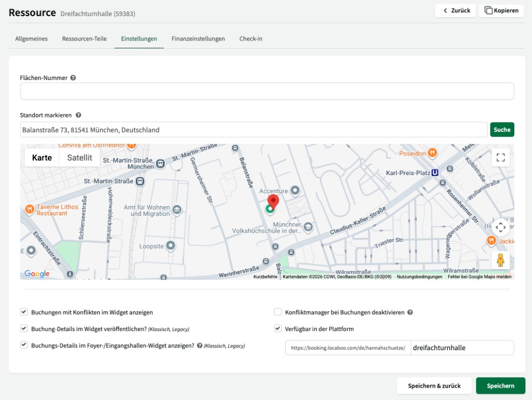Switch the map to Satellit view
Image resolution: width=532 pixels, height=400 pixels.
tap(79, 157)
